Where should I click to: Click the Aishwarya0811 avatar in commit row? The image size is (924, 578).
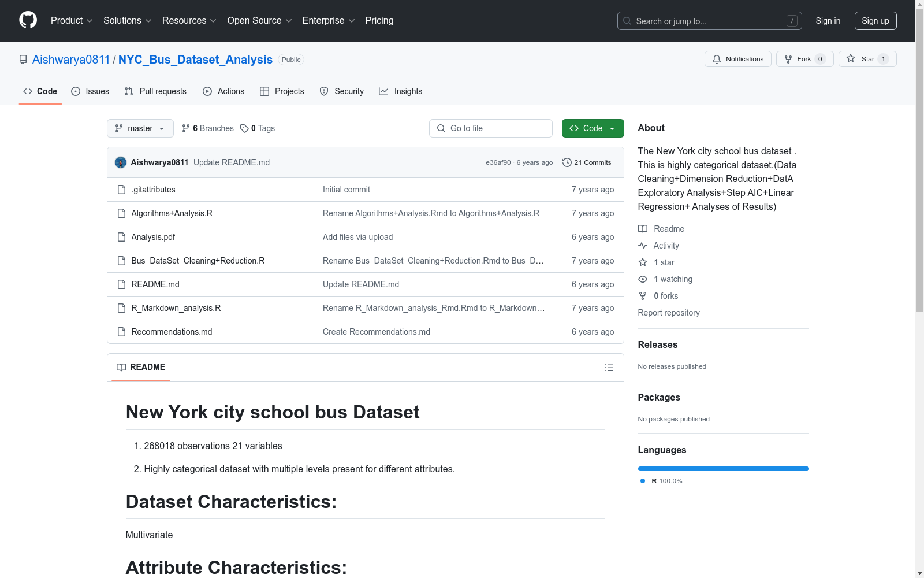(x=121, y=162)
